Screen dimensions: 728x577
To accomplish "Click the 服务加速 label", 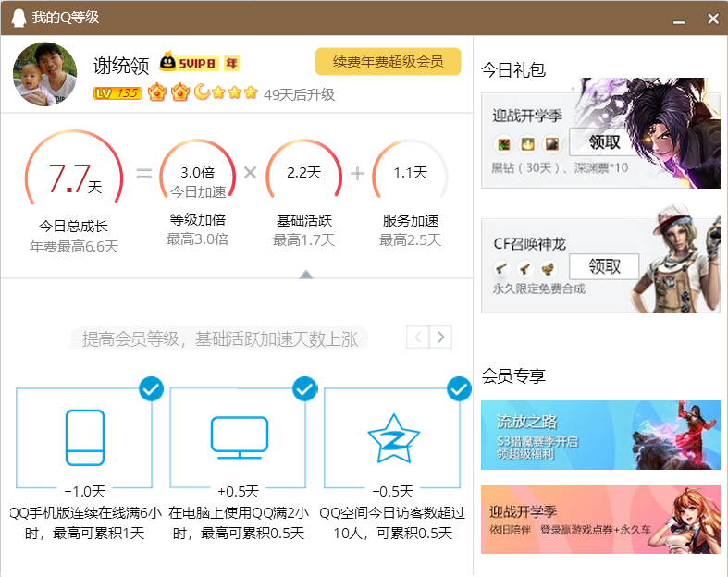I will (411, 220).
